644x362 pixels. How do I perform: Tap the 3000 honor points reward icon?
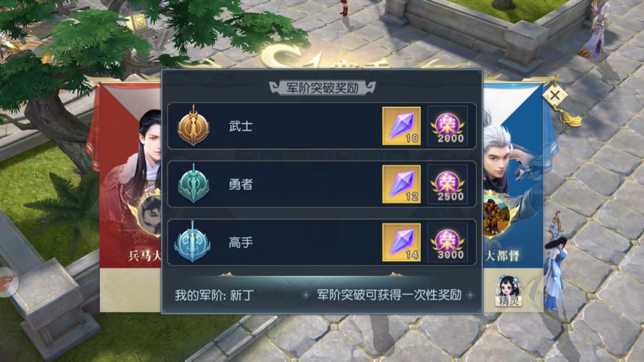click(x=447, y=242)
